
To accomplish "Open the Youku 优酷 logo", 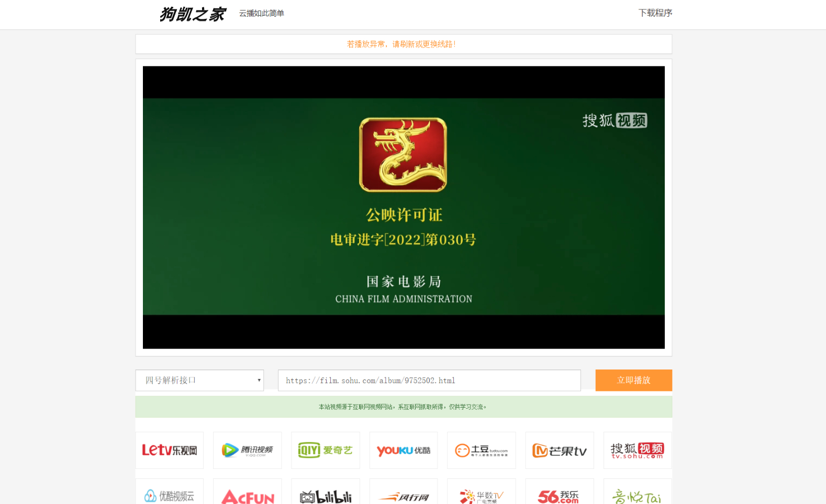I will pos(404,450).
